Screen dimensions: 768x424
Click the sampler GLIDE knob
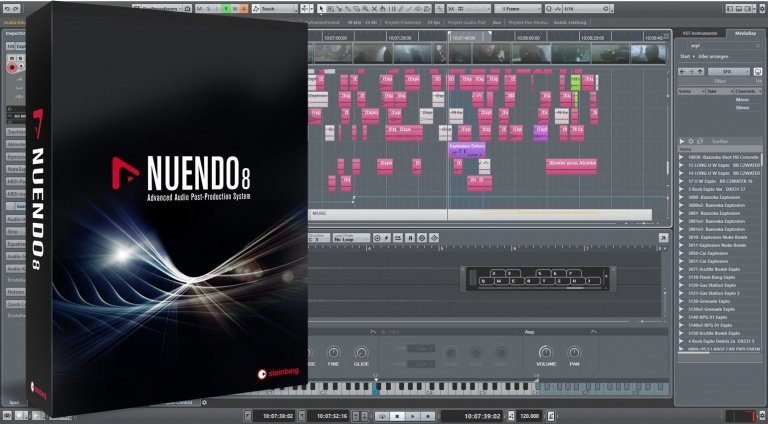tap(361, 352)
